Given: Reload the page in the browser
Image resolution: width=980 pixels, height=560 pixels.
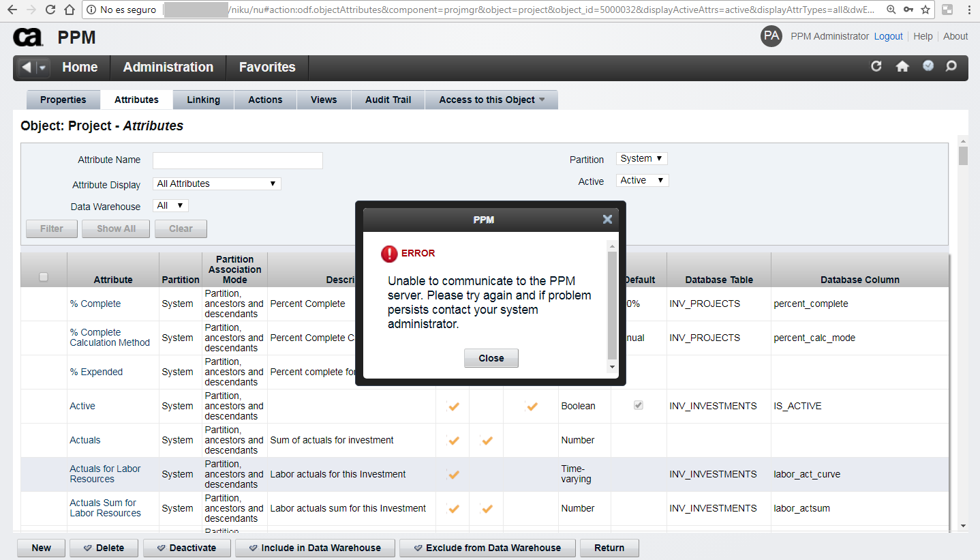Looking at the screenshot, I should tap(50, 10).
